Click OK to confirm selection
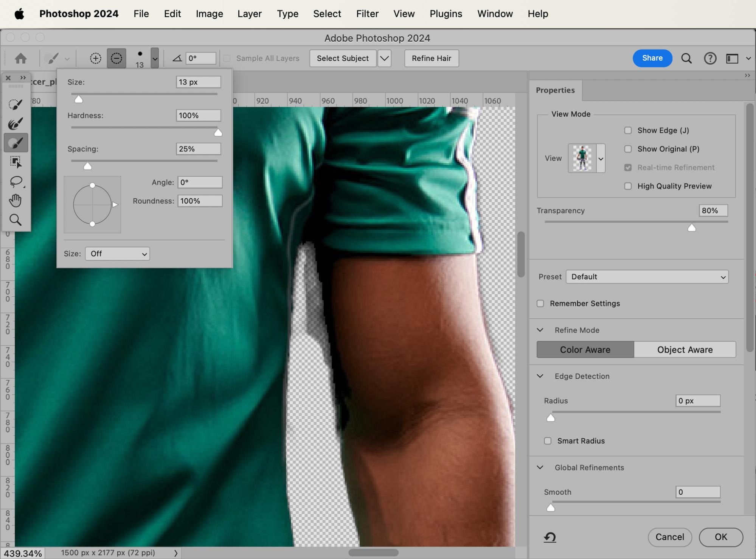Screen dimensions: 756x559 [x=721, y=537]
